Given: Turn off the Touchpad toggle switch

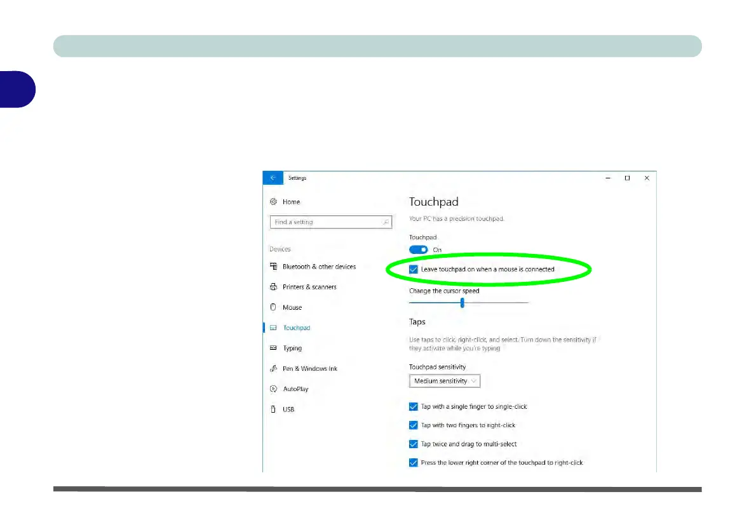Looking at the screenshot, I should 419,249.
